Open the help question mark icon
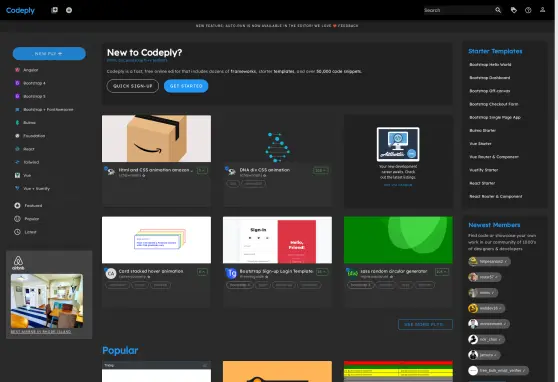 tap(528, 10)
